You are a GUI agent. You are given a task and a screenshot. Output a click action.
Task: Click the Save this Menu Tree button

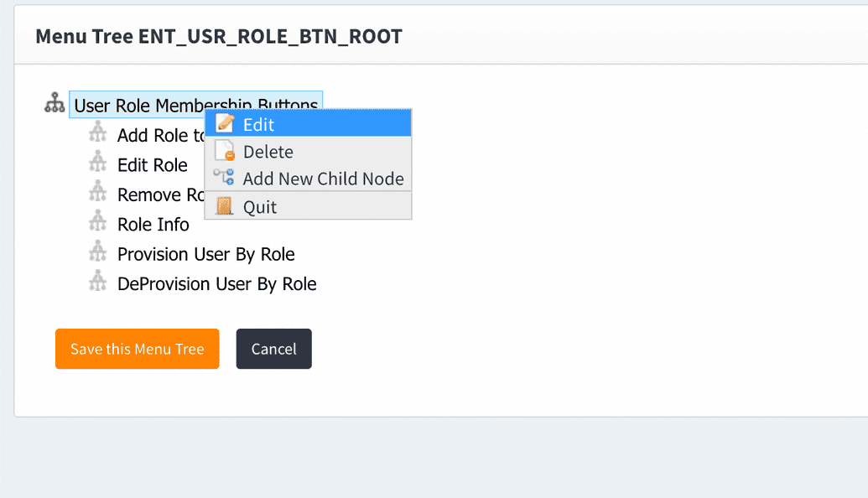[137, 348]
